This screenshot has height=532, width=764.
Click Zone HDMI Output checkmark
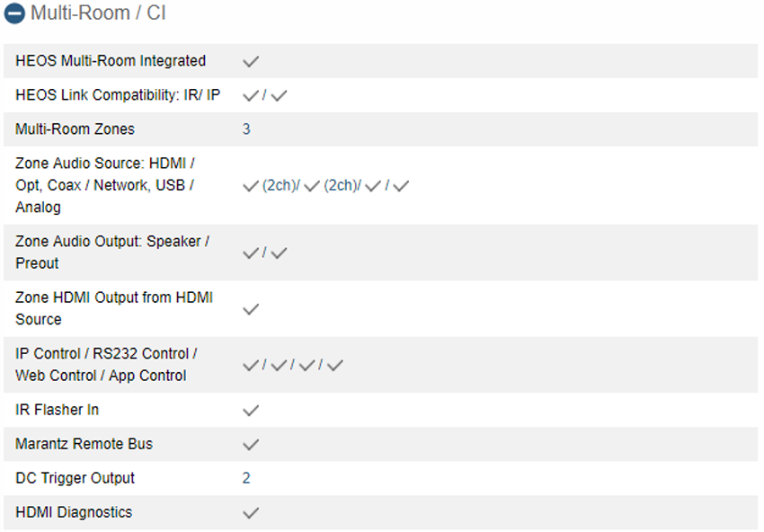pos(251,309)
